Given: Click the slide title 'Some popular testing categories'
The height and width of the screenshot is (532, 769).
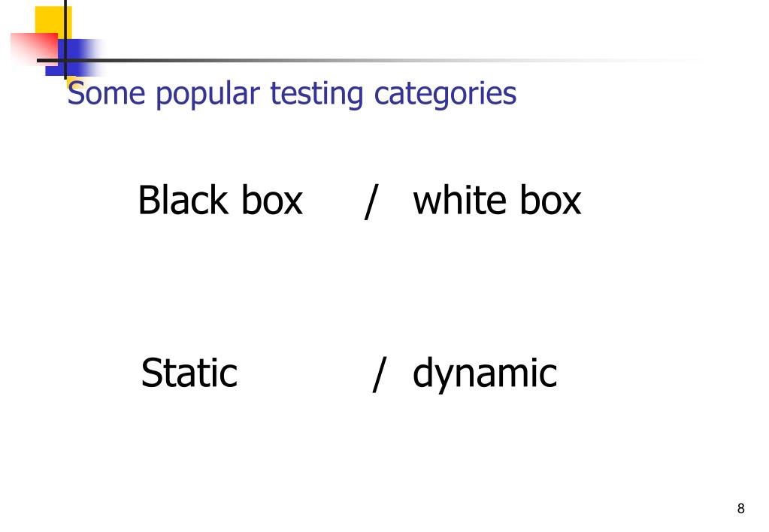Looking at the screenshot, I should (292, 93).
